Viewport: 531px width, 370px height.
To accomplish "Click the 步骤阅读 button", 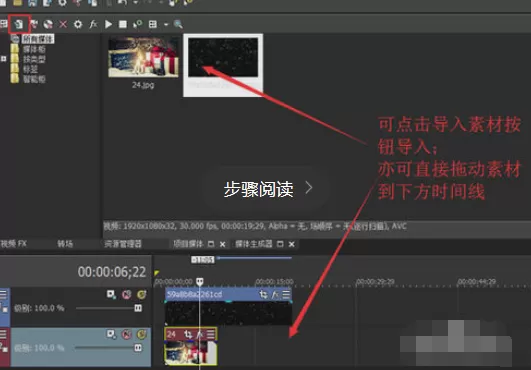I will coord(267,189).
